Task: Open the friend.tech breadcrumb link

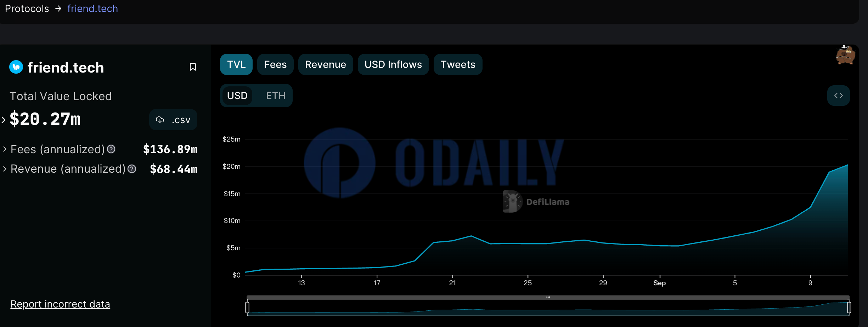Action: pos(92,8)
